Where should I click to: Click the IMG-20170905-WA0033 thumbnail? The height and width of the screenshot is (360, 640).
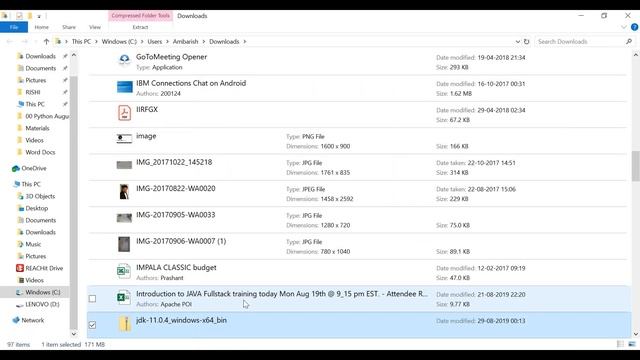[124, 218]
